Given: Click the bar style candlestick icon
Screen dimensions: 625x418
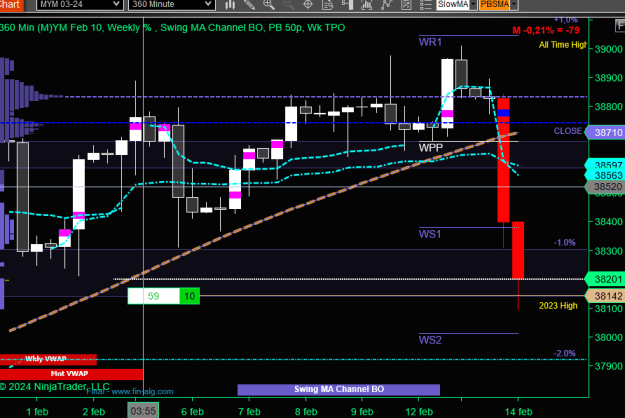Looking at the screenshot, I should pos(230,5).
